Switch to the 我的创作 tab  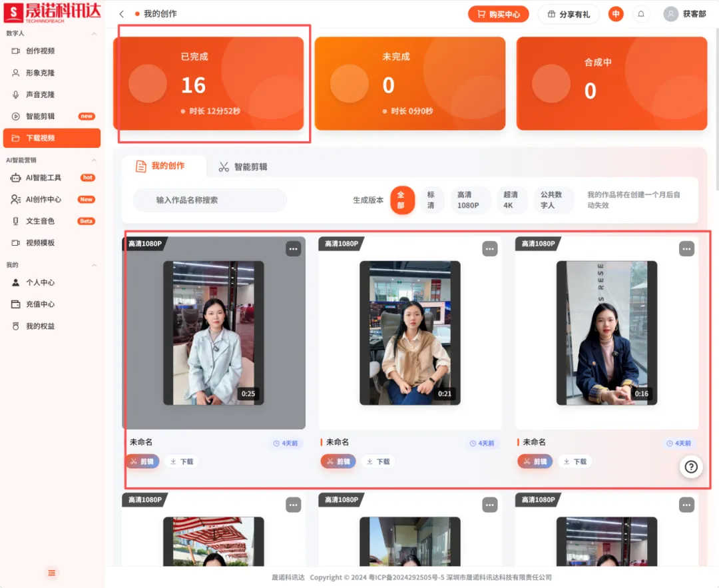160,166
